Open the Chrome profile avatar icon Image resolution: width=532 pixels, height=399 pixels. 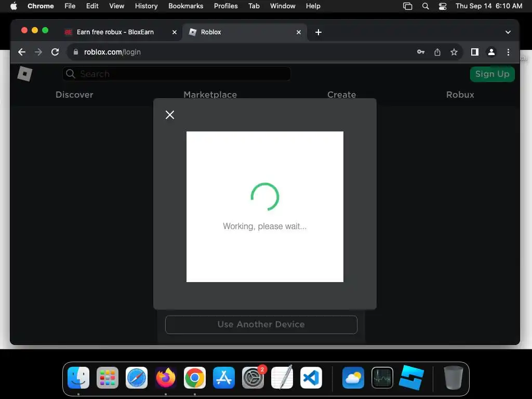(x=491, y=52)
